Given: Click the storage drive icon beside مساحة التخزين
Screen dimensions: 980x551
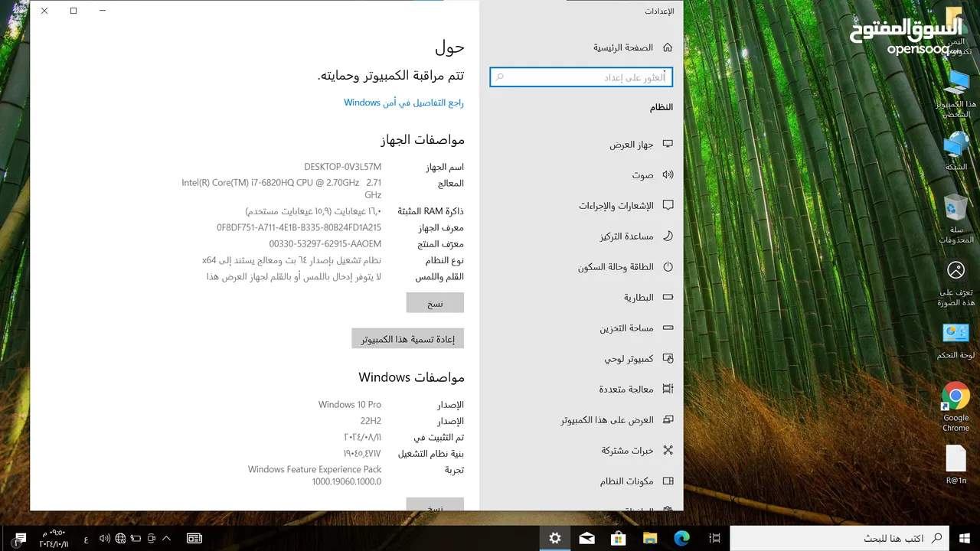Looking at the screenshot, I should click(x=668, y=328).
